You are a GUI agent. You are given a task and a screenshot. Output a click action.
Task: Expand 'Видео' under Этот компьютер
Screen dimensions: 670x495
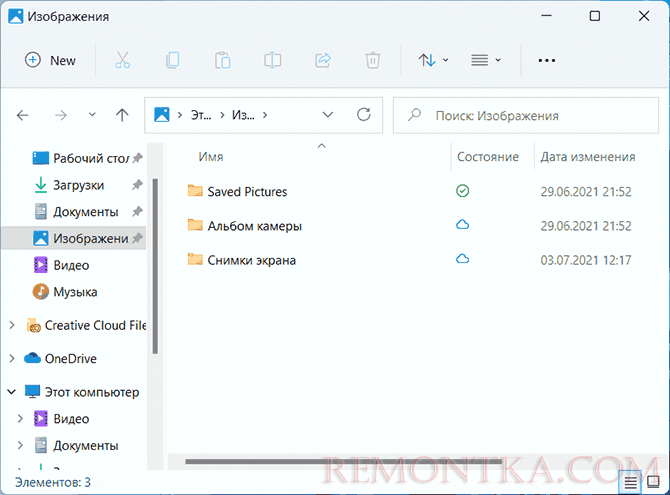[x=20, y=418]
